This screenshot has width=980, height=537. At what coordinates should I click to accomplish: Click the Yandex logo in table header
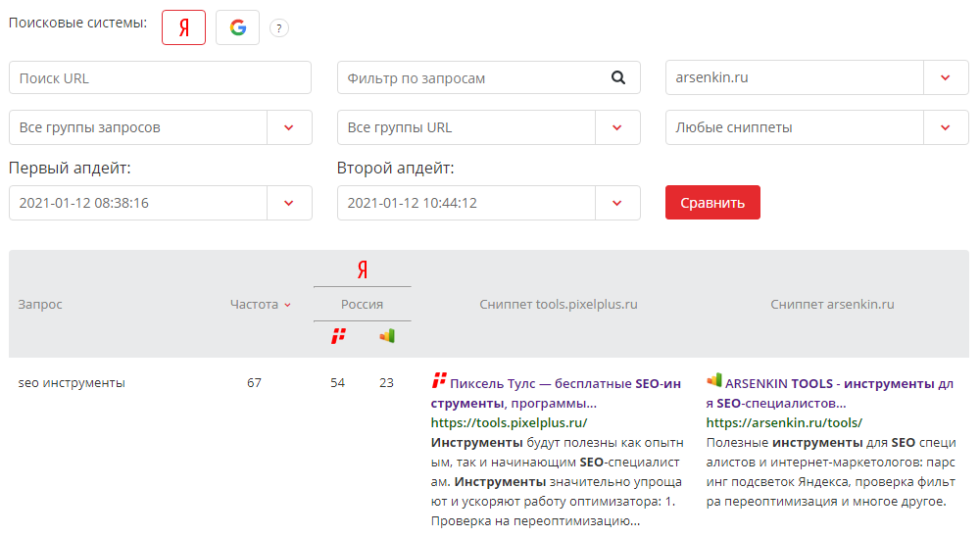(363, 269)
